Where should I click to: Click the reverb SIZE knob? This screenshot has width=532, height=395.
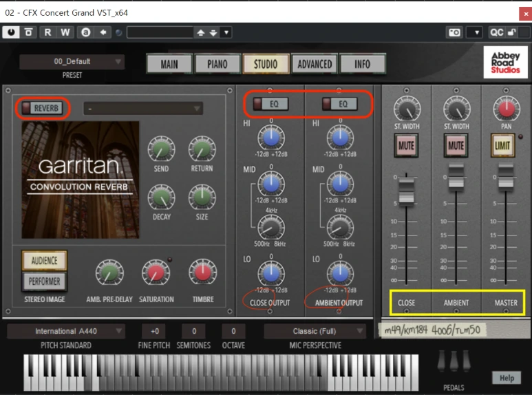(x=202, y=197)
